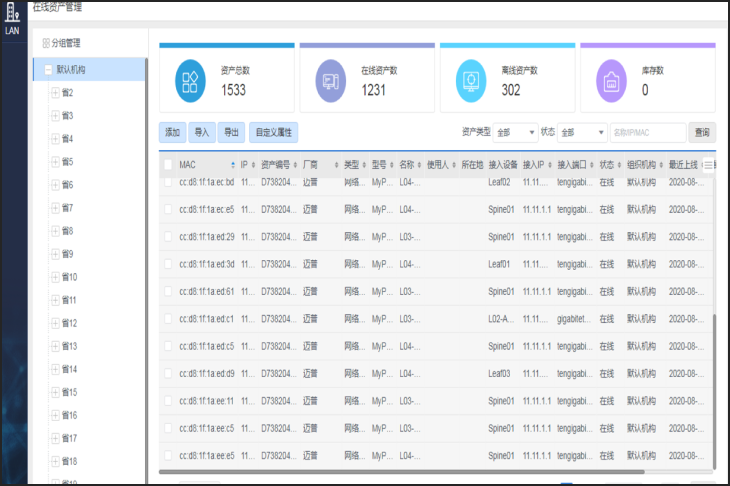Open the column settings icon in the table header
The height and width of the screenshot is (486, 730).
point(708,164)
